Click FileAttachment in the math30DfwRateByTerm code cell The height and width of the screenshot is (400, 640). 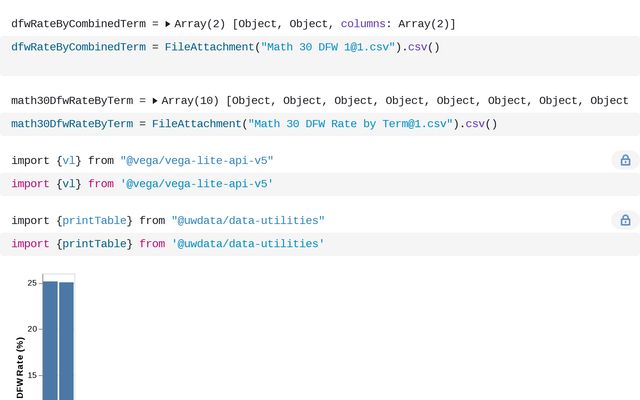click(x=196, y=124)
